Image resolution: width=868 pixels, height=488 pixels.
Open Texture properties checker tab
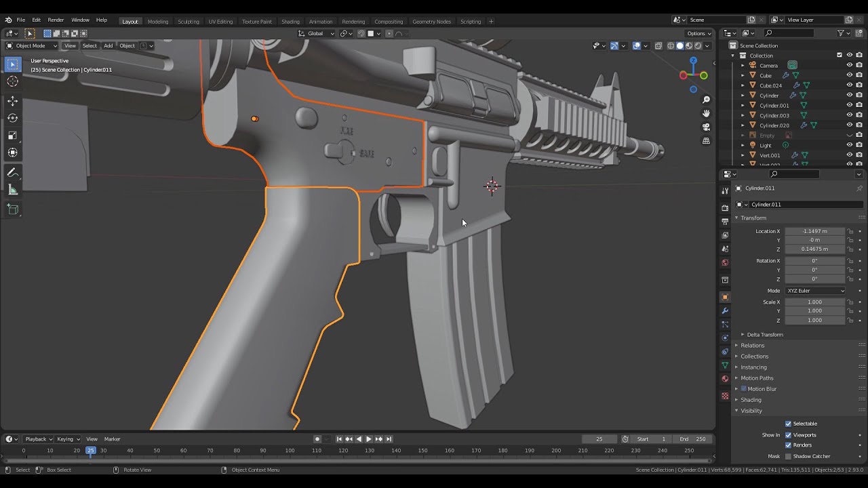click(725, 396)
